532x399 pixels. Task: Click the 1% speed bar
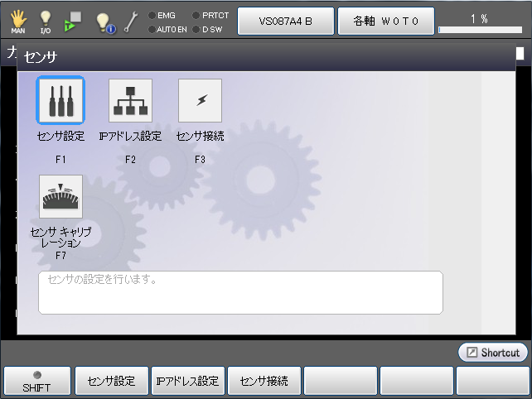point(484,22)
